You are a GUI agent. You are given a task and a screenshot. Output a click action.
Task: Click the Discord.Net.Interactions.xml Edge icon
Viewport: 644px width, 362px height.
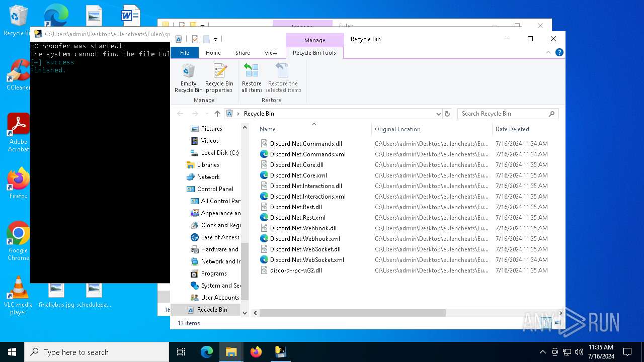click(x=264, y=197)
